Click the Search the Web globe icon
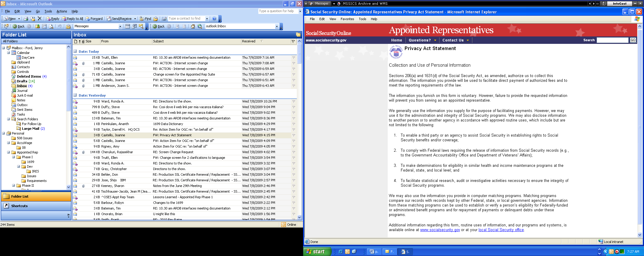The height and width of the screenshot is (256, 644). click(200, 26)
